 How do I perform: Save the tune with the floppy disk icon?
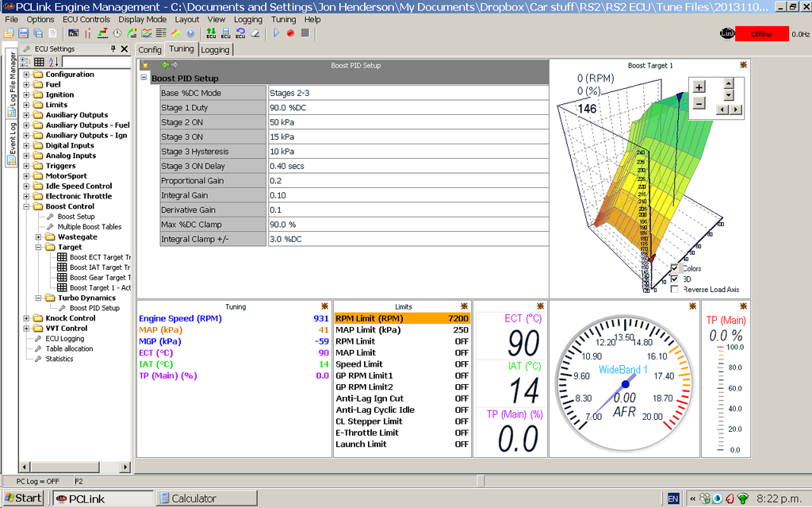(x=23, y=33)
